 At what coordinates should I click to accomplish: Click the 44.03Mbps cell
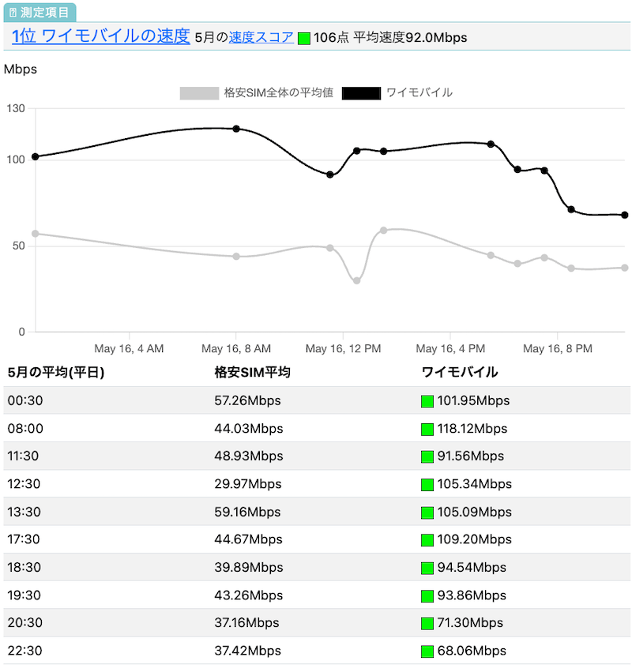(x=249, y=429)
